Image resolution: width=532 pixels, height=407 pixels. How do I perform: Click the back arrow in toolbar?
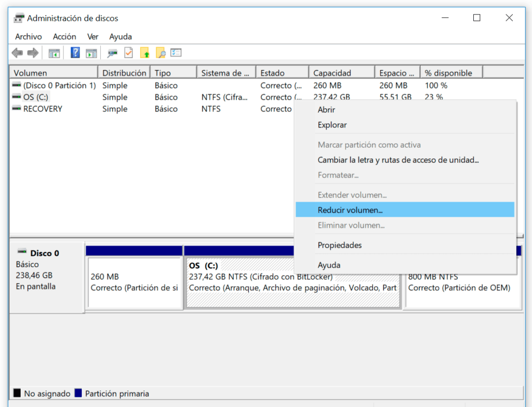pyautogui.click(x=17, y=52)
